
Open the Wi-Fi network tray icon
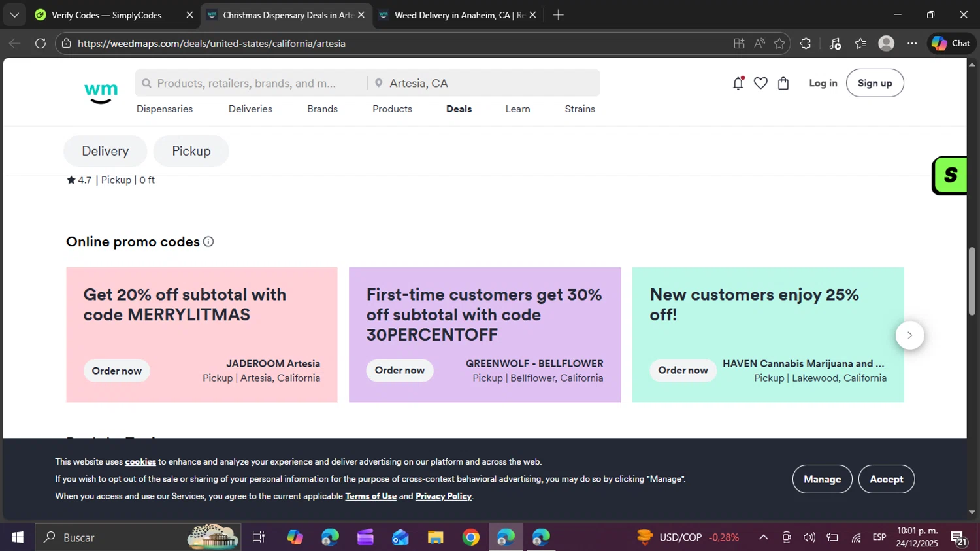[x=856, y=537]
